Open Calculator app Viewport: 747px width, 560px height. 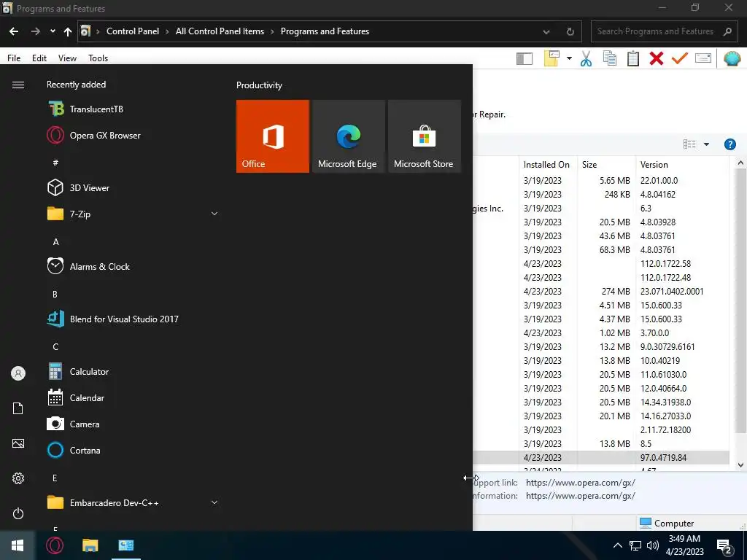click(133, 371)
